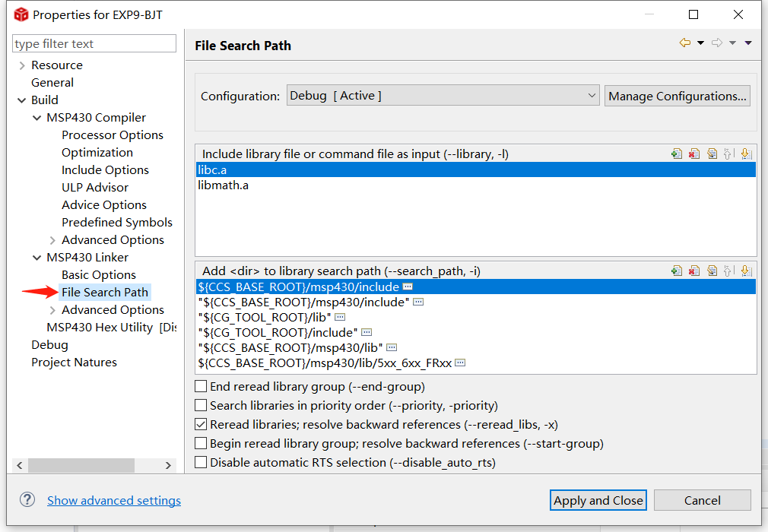768x532 pixels.
Task: Click Add icon in library file list
Action: (x=677, y=154)
